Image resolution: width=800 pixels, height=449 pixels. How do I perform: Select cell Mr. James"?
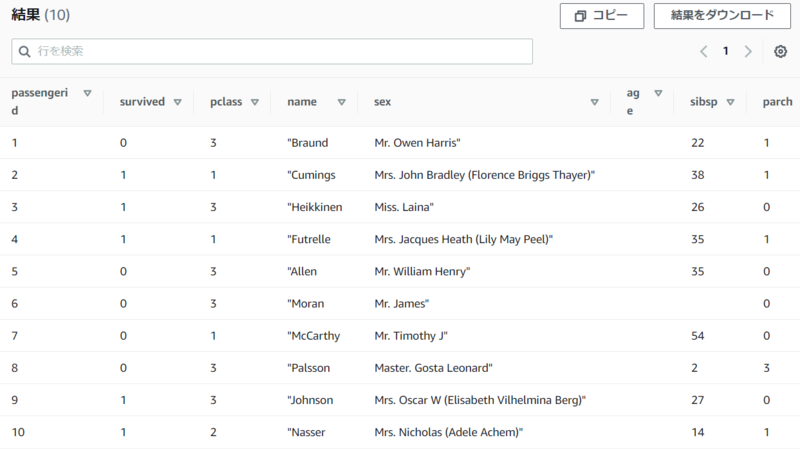(x=402, y=304)
